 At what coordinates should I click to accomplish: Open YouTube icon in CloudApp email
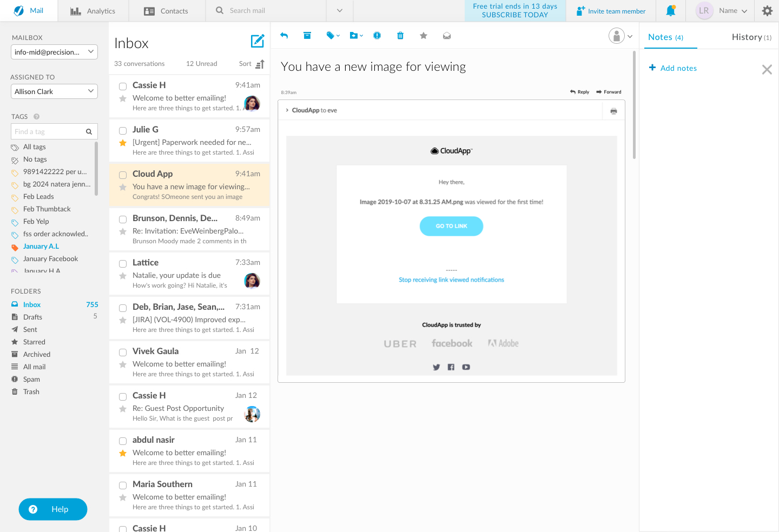click(466, 367)
